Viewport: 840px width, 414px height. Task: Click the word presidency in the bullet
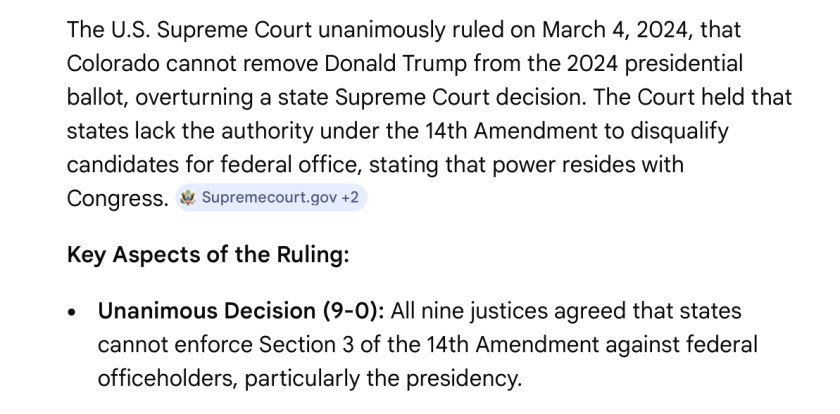click(x=469, y=379)
